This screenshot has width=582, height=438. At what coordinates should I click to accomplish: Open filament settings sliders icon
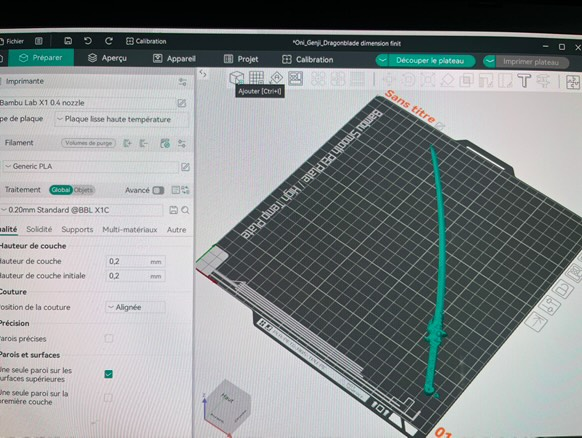[182, 144]
